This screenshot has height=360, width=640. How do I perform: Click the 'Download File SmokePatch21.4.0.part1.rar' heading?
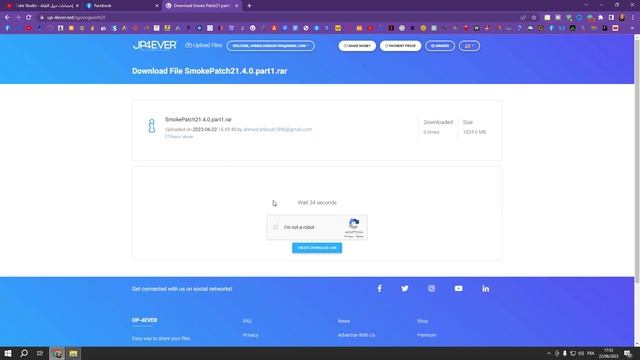point(209,71)
